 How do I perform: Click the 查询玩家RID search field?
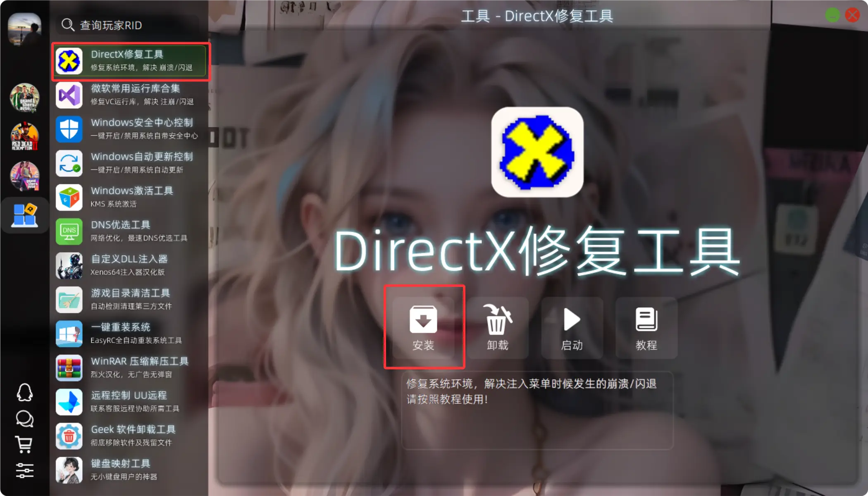coord(128,25)
